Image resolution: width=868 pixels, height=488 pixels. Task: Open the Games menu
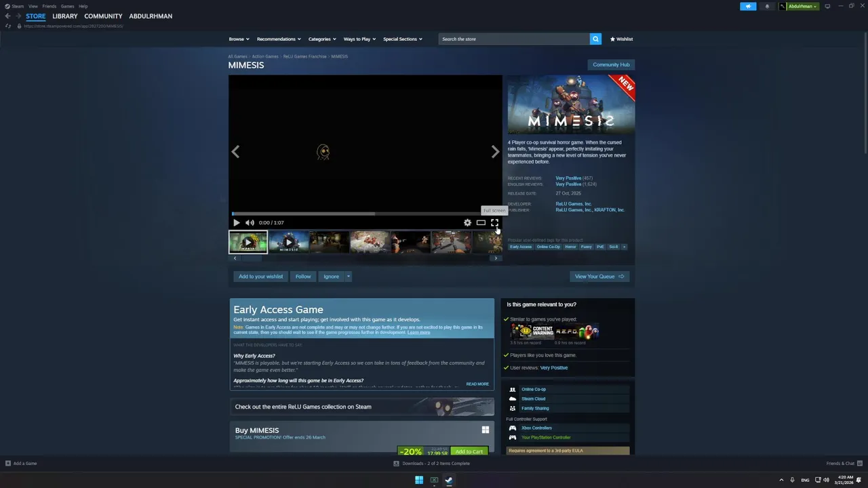67,6
